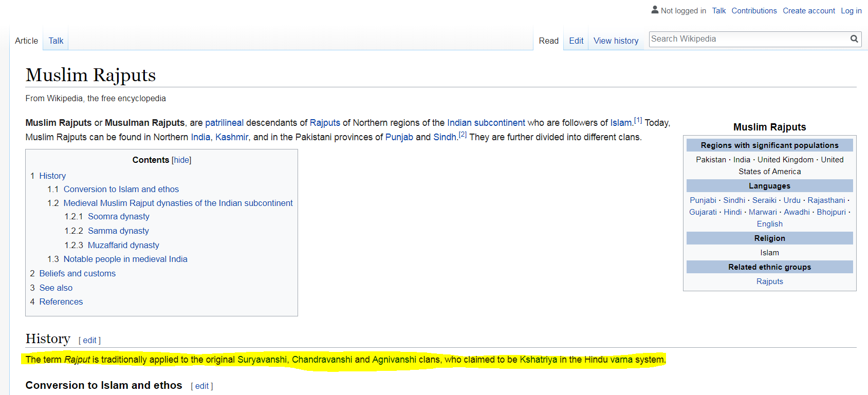Screen dimensions: 868x395
Task: Jump to Samma dynasty section
Action: [x=118, y=231]
